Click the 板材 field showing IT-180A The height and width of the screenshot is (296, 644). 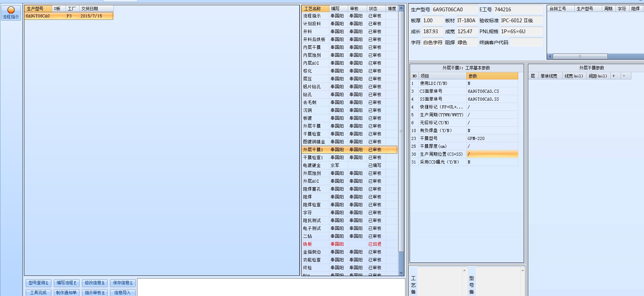pyautogui.click(x=467, y=21)
